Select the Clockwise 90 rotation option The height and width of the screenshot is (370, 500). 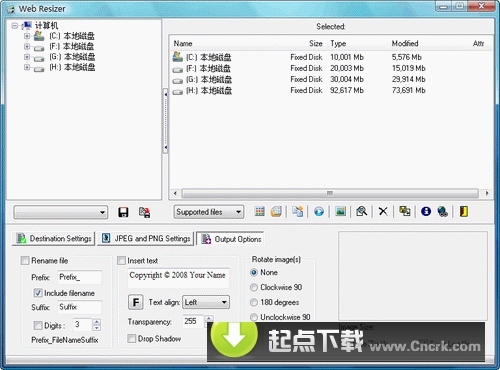coord(254,287)
